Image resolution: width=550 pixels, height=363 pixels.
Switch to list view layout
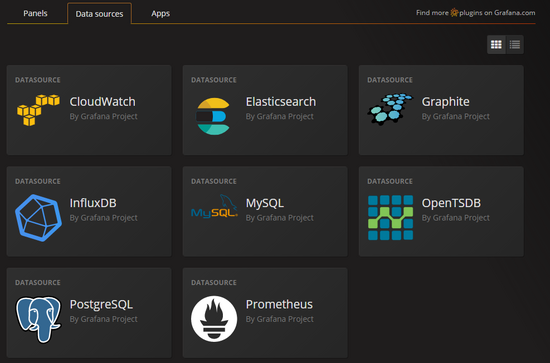coord(515,45)
